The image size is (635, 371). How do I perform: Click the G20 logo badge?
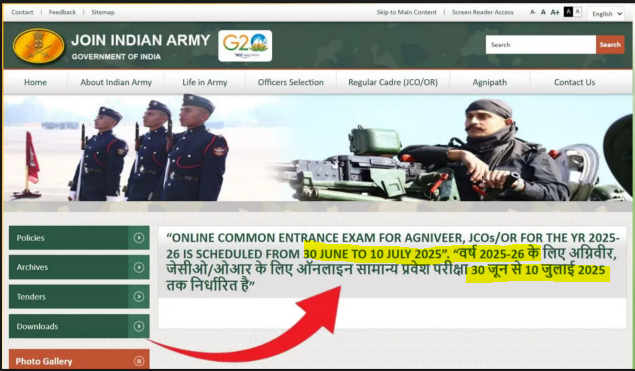(x=245, y=46)
